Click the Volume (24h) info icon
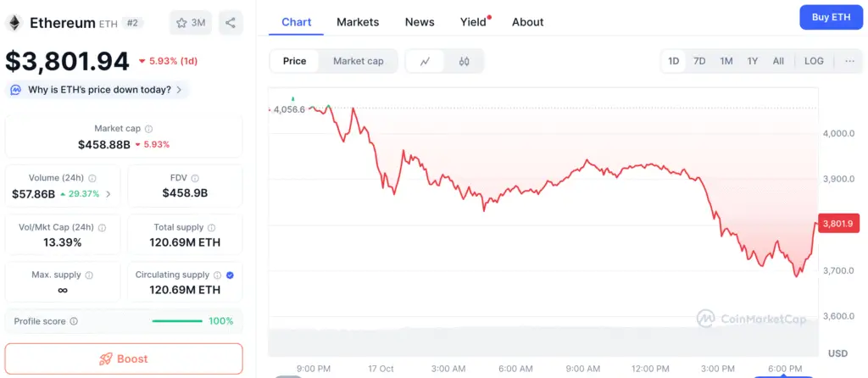 (x=92, y=179)
